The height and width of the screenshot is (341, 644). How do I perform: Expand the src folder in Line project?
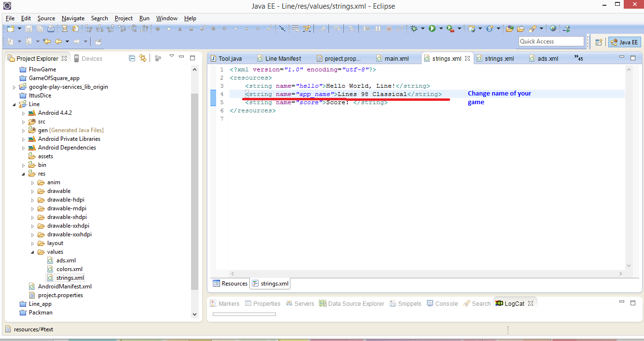point(23,122)
